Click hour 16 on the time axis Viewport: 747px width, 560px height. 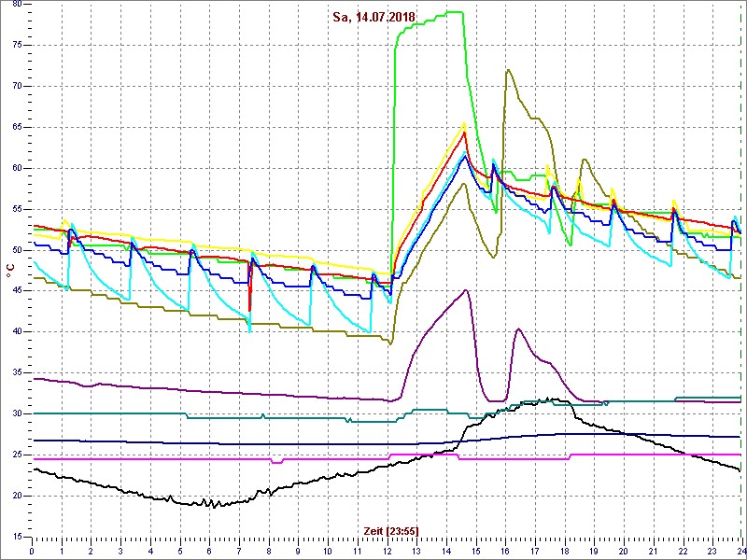[506, 550]
